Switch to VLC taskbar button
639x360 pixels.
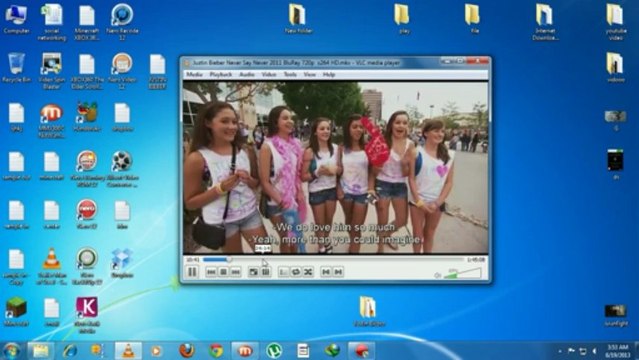click(128, 351)
